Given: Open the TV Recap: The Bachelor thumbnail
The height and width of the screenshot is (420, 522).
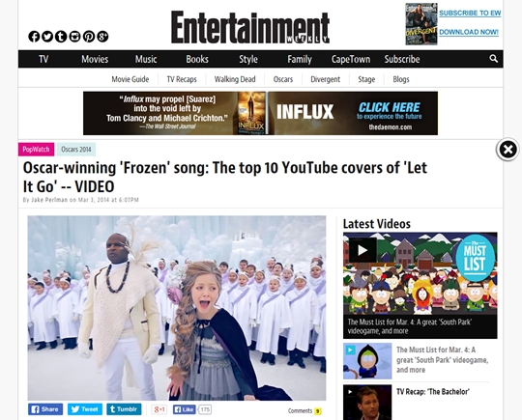Looking at the screenshot, I should (367, 403).
